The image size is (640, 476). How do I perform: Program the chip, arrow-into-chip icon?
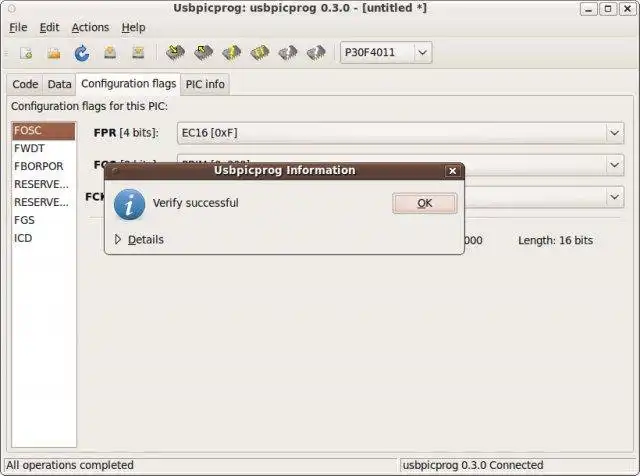175,52
